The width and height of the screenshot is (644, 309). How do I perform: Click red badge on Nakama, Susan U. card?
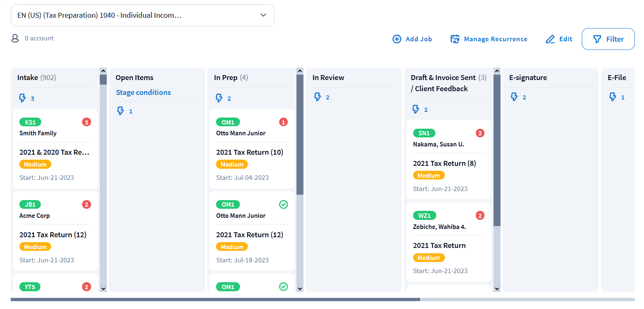[x=480, y=133]
